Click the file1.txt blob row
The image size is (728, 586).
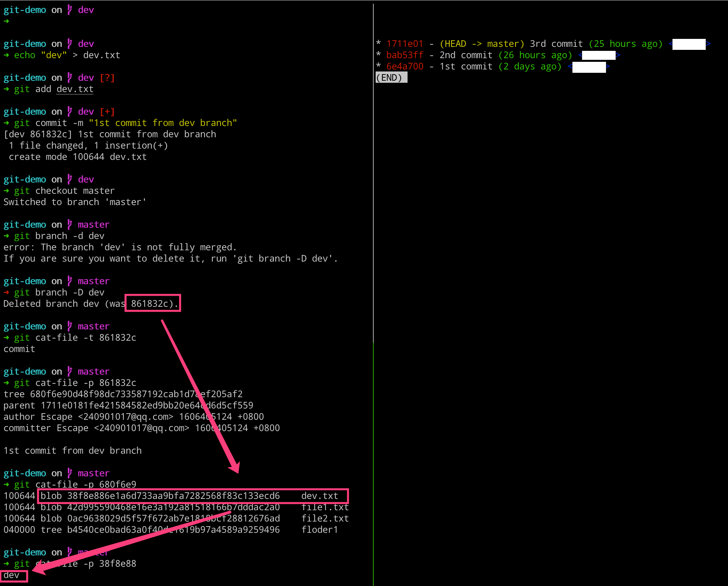tap(176, 507)
